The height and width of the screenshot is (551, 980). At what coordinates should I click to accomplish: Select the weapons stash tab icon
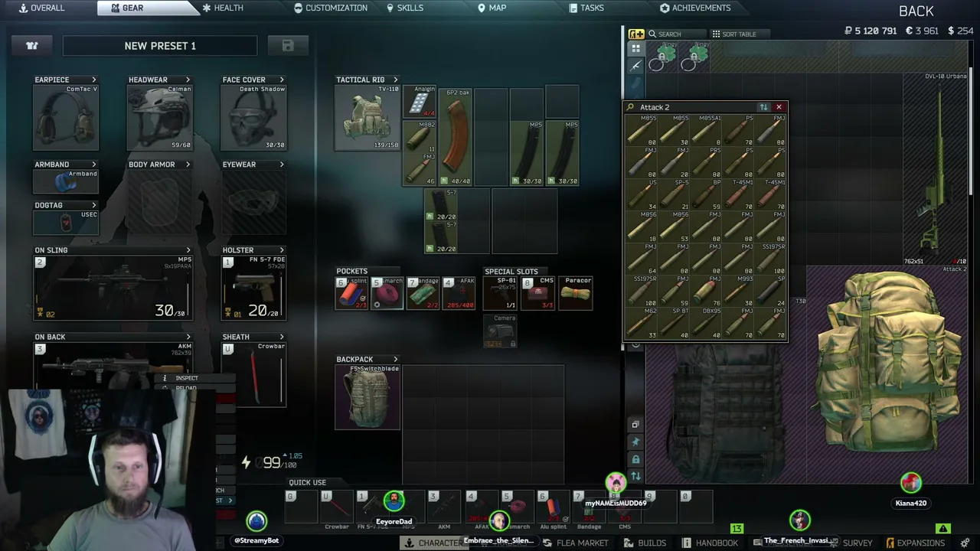point(635,66)
